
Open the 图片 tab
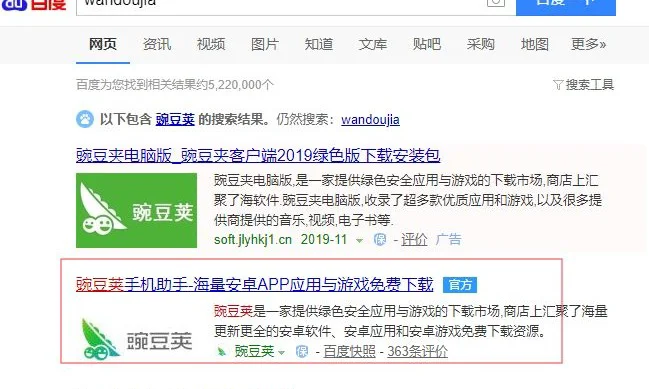265,44
